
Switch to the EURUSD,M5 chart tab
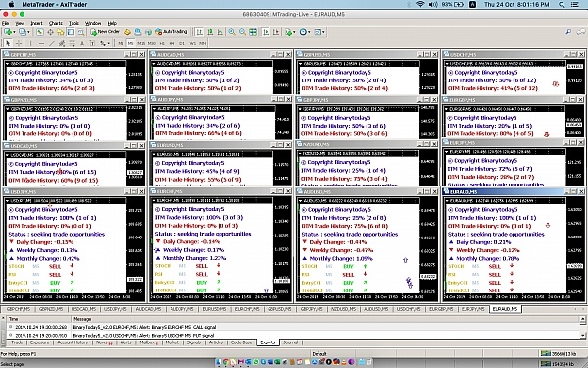[x=215, y=309]
